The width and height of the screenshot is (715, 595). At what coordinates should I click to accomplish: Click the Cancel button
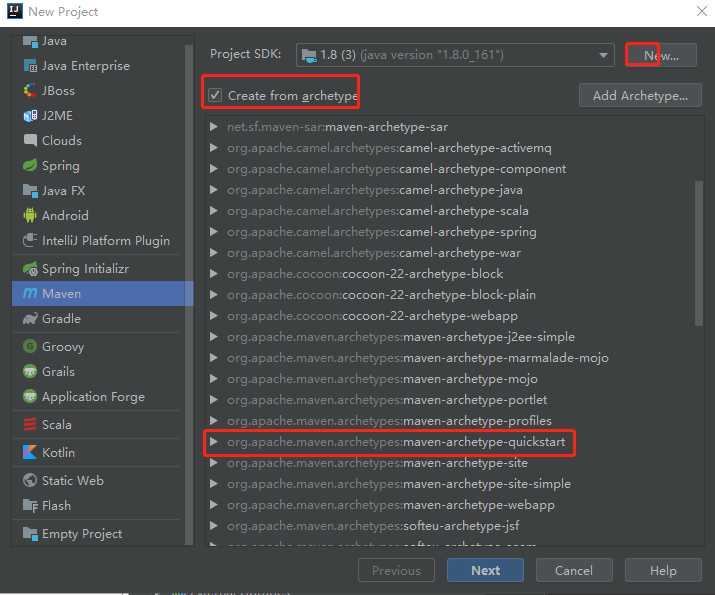(x=574, y=570)
